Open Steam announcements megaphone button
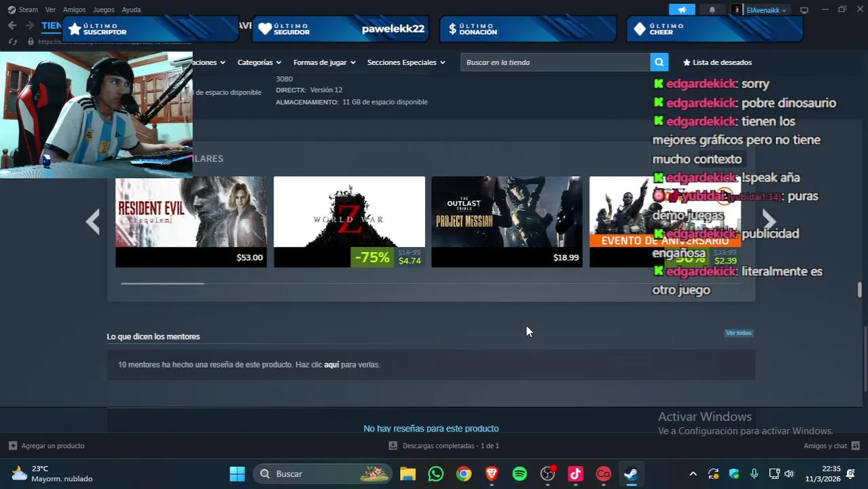This screenshot has height=489, width=868. [x=682, y=10]
